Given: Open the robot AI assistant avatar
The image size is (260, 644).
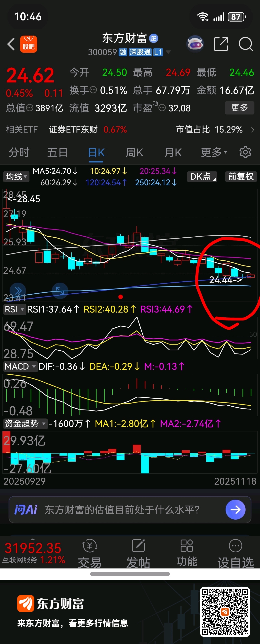Looking at the screenshot, I should pos(195,44).
